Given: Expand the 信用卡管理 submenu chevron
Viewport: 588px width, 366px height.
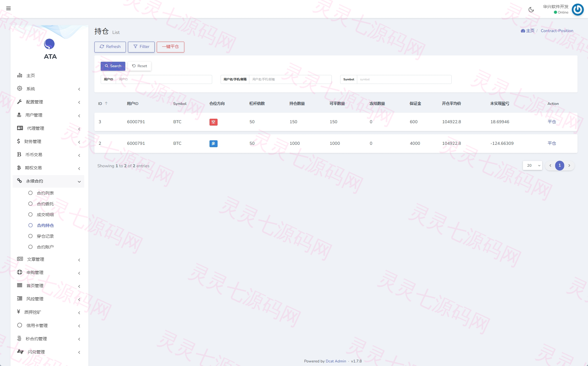Looking at the screenshot, I should [x=79, y=326].
